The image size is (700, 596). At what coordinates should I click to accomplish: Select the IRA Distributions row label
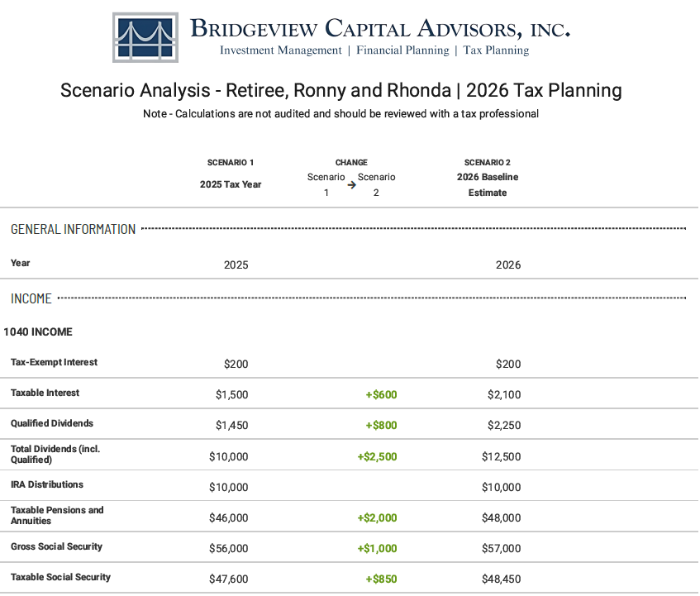45,484
